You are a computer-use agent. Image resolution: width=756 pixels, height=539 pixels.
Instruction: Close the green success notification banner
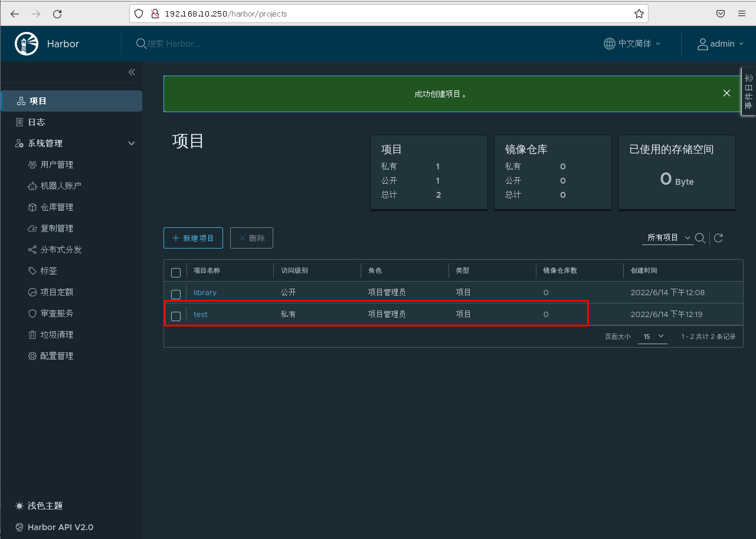726,93
